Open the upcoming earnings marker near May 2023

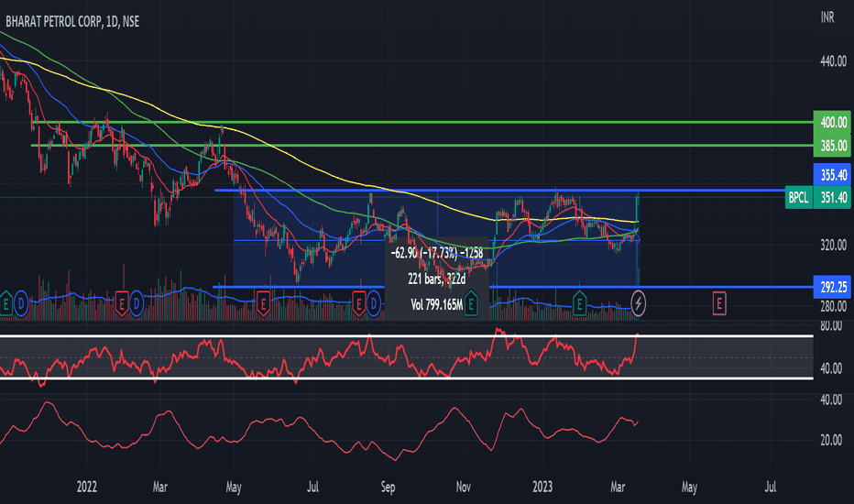719,303
